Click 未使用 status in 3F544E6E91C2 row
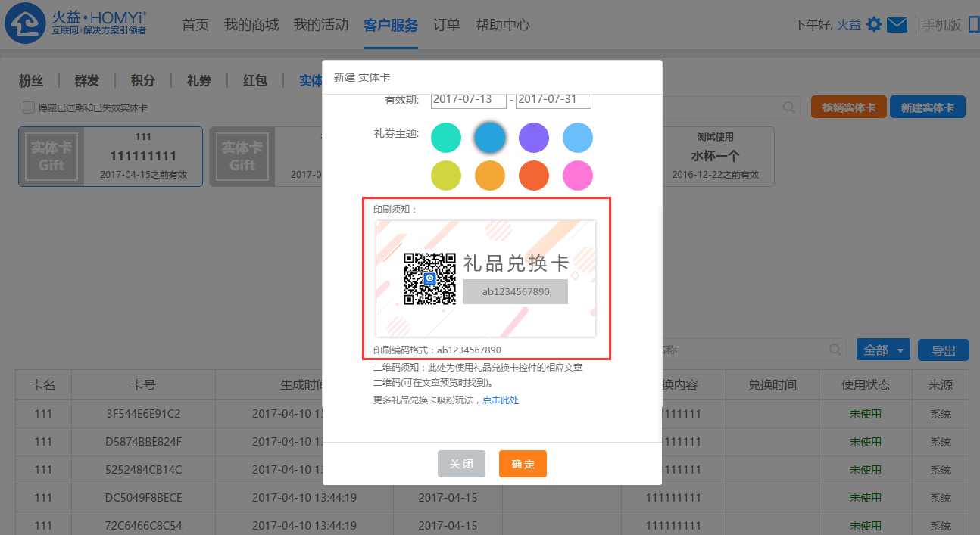The image size is (980, 535). [866, 414]
